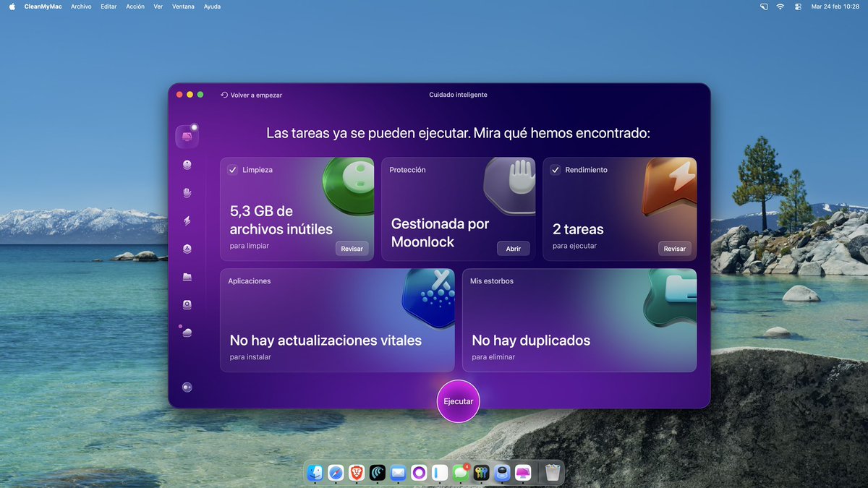The height and width of the screenshot is (488, 868).
Task: Click 'No hay actualizaciones vitales' text
Action: click(x=325, y=341)
